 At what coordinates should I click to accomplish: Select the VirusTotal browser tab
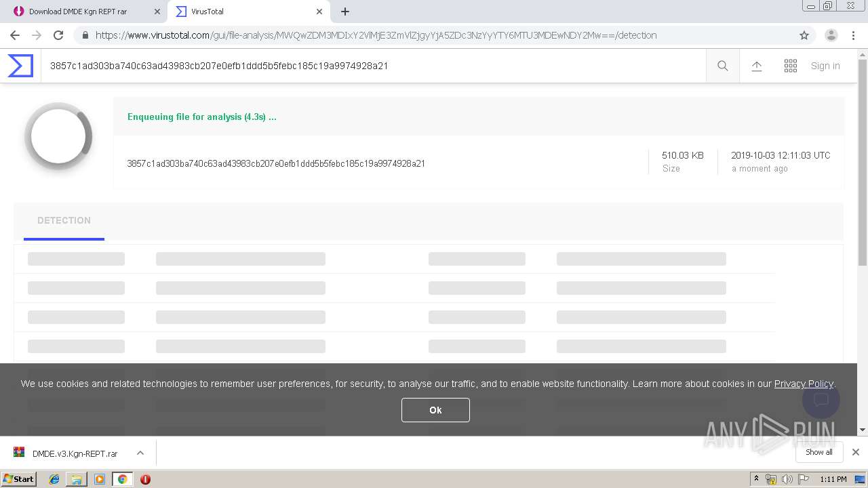248,12
